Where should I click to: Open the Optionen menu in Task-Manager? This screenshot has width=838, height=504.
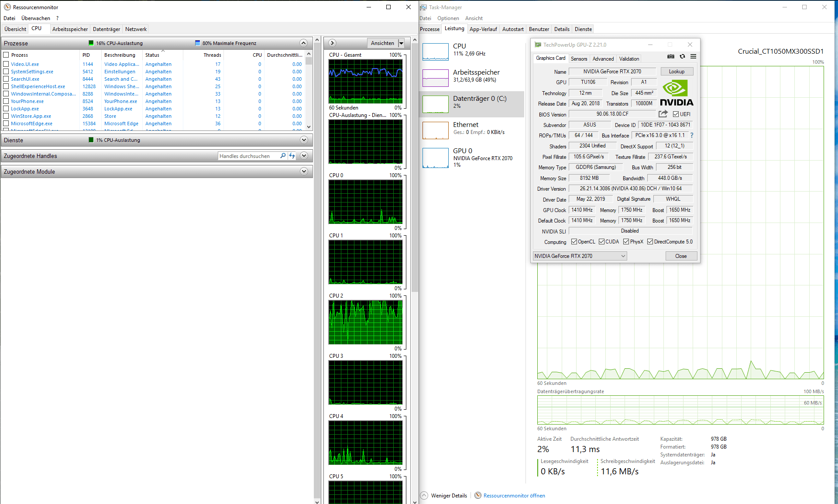448,18
